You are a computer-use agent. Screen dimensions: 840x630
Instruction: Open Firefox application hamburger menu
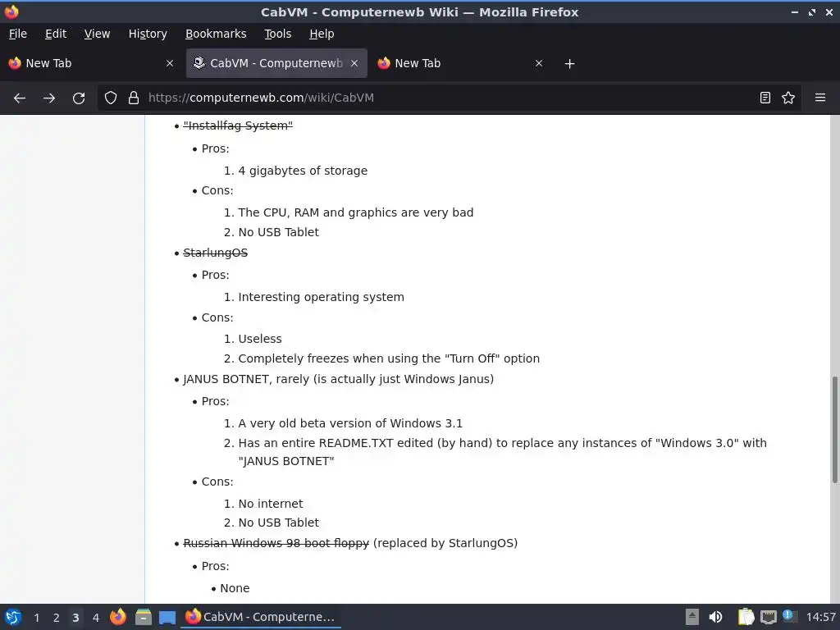coord(820,98)
